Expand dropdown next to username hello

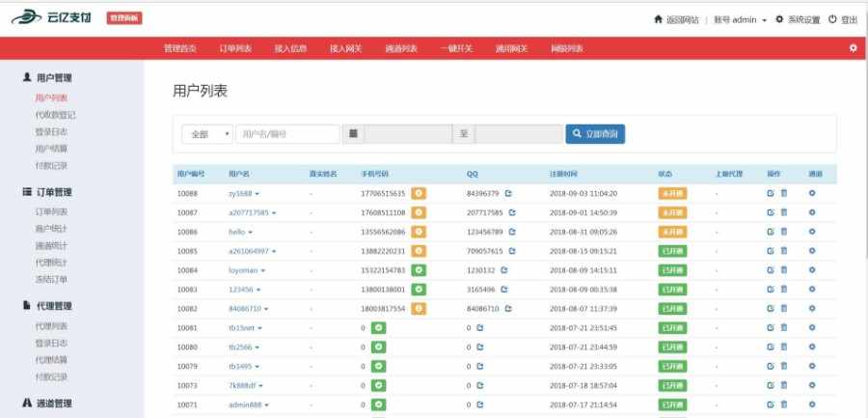click(250, 233)
